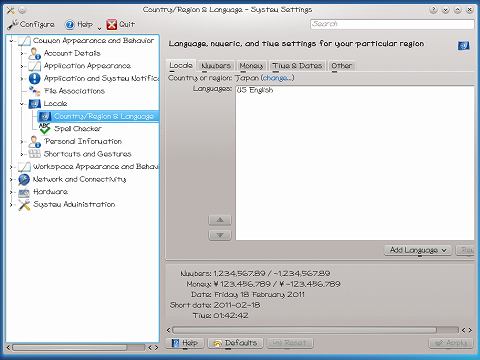Click the Spell Checker ABC icon

point(45,129)
